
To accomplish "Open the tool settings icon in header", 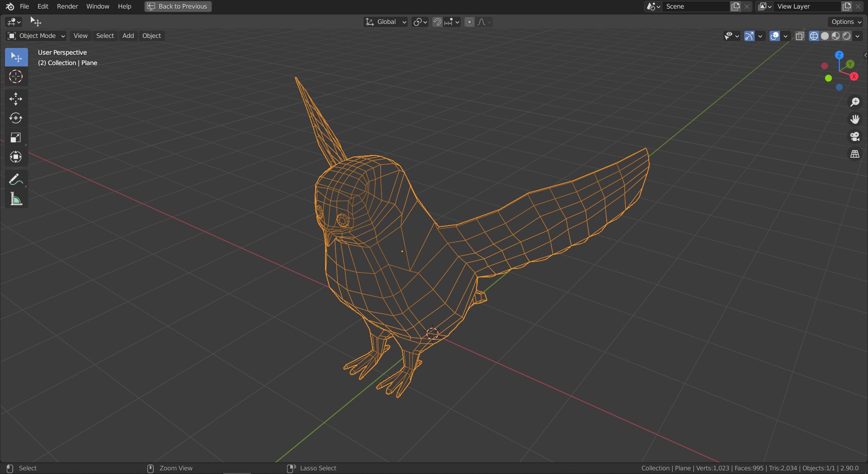I will tap(36, 22).
